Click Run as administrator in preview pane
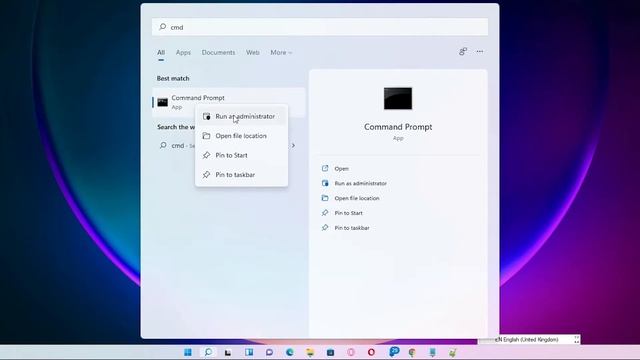The image size is (640, 360). pyautogui.click(x=360, y=183)
